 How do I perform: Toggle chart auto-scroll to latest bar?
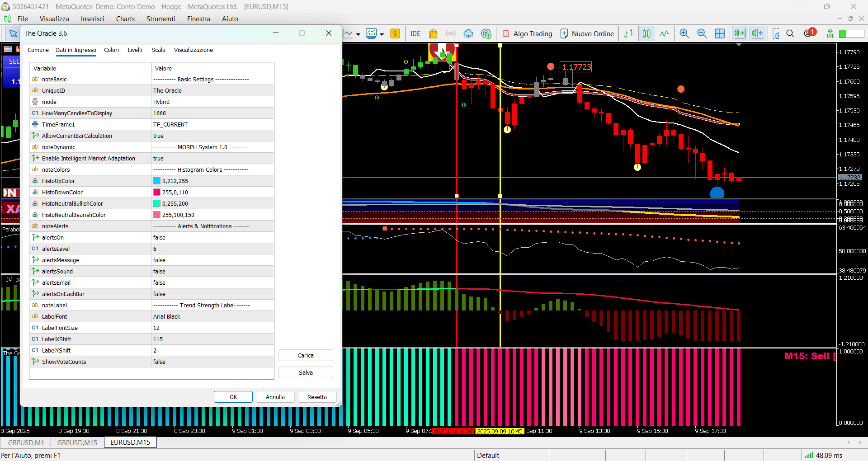click(x=740, y=33)
